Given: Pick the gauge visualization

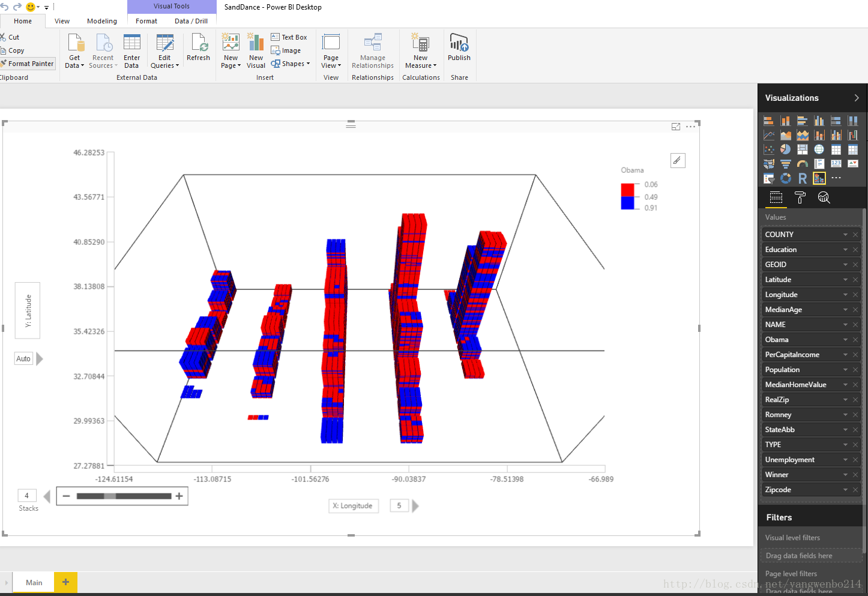Looking at the screenshot, I should 802,164.
